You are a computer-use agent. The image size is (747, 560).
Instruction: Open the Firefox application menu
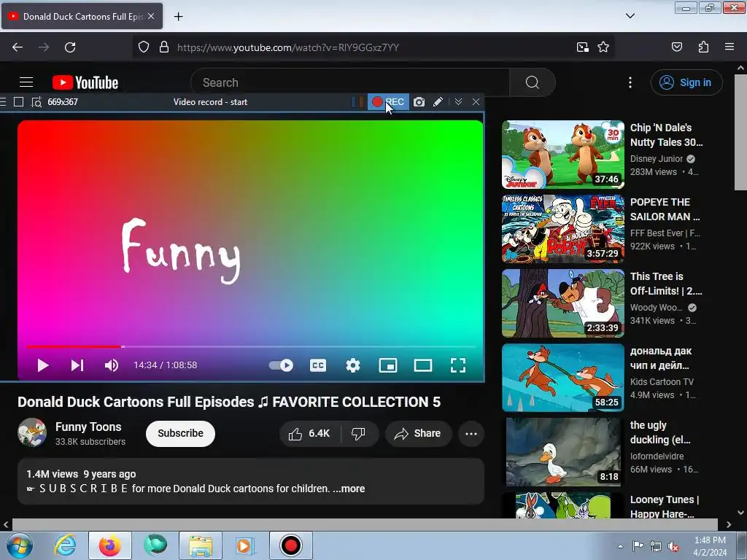point(729,47)
